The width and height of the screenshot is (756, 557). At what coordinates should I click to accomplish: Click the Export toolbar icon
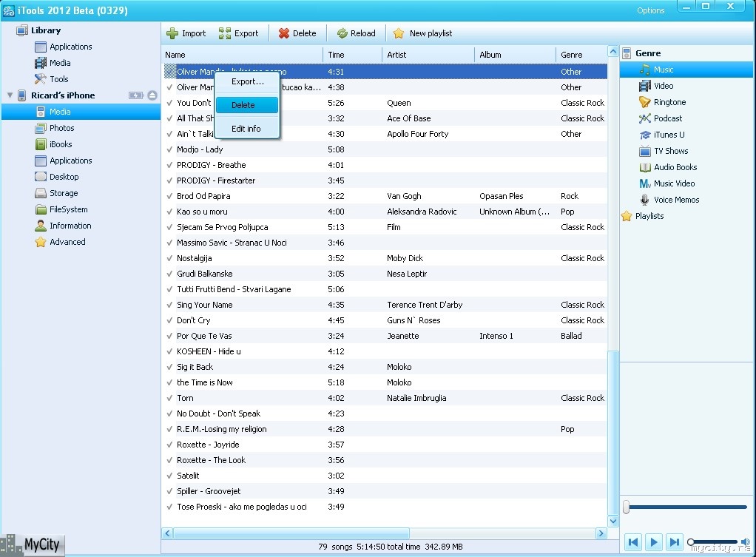tap(225, 33)
